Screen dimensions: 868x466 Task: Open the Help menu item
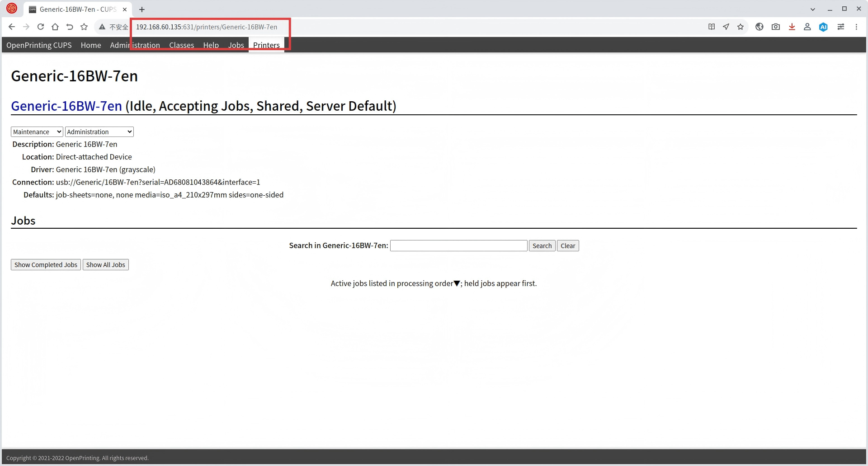211,45
